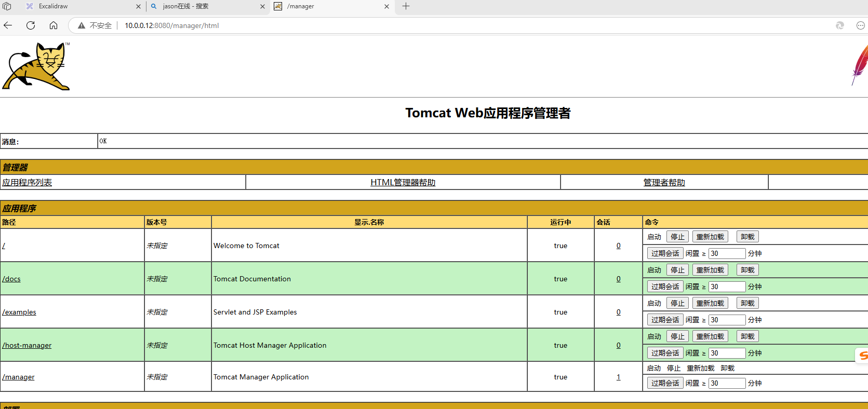
Task: Click idle minutes field for /docs
Action: click(727, 287)
